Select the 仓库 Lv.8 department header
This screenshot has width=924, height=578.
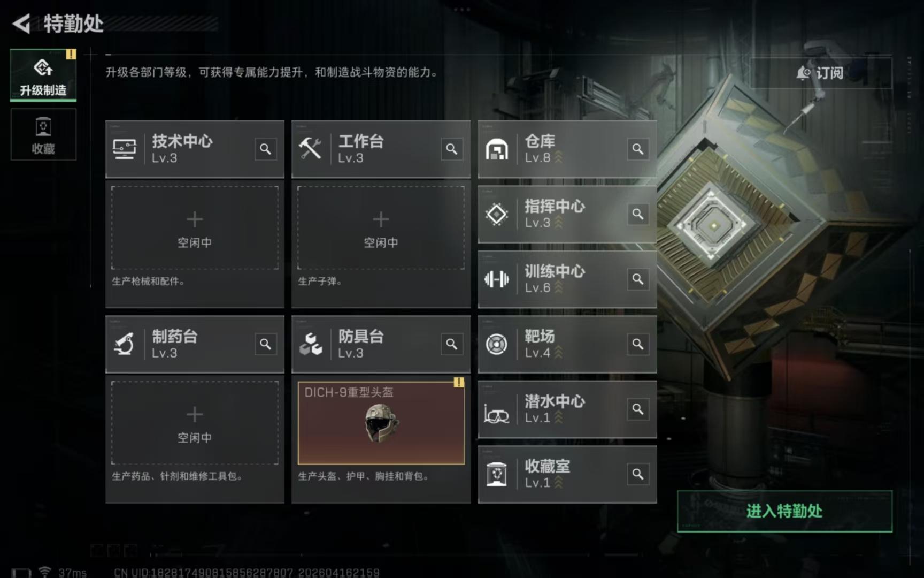[x=567, y=149]
